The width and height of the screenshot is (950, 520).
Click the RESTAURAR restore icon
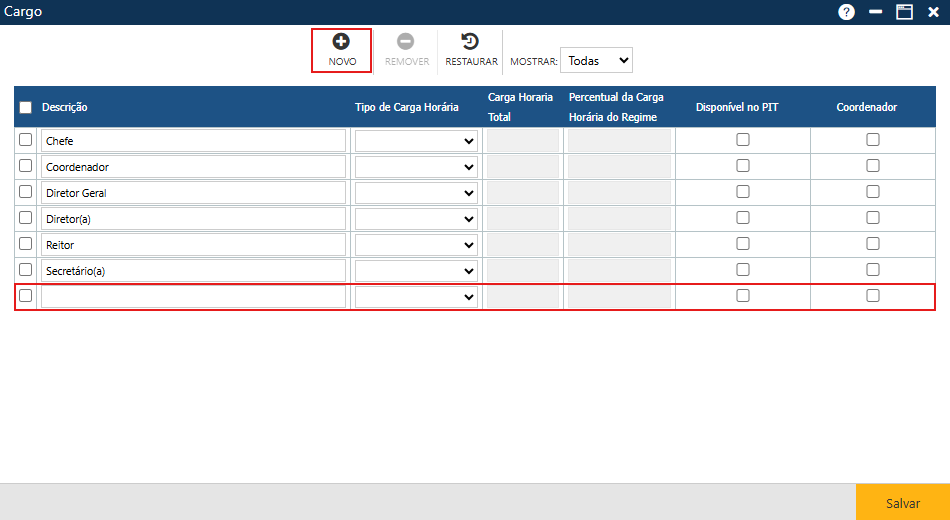470,41
